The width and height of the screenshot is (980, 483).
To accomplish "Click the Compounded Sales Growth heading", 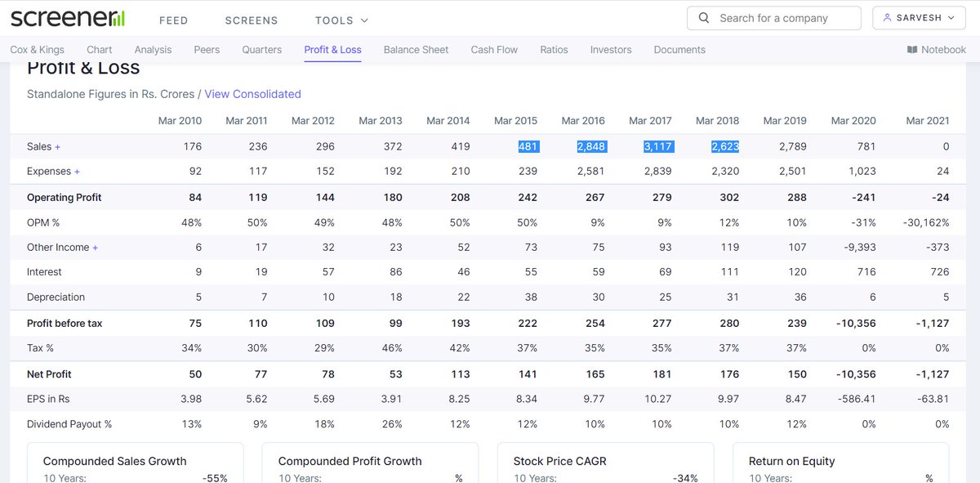I will 115,461.
